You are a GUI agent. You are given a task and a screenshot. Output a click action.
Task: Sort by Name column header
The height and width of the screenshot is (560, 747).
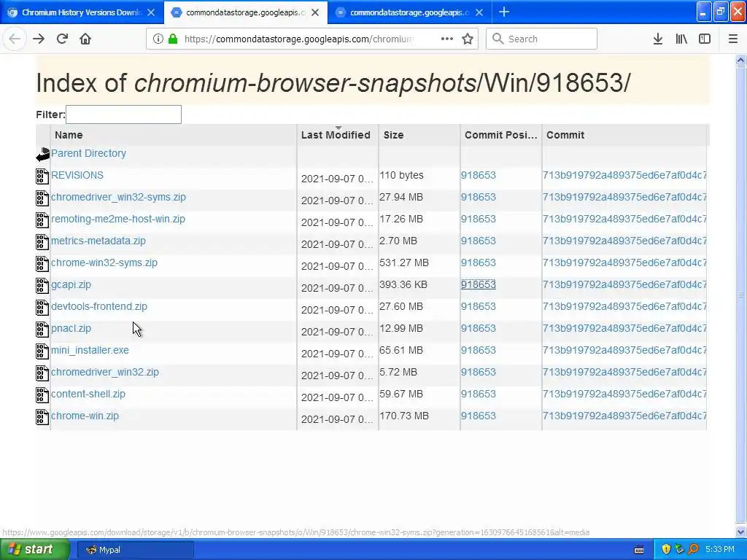69,135
